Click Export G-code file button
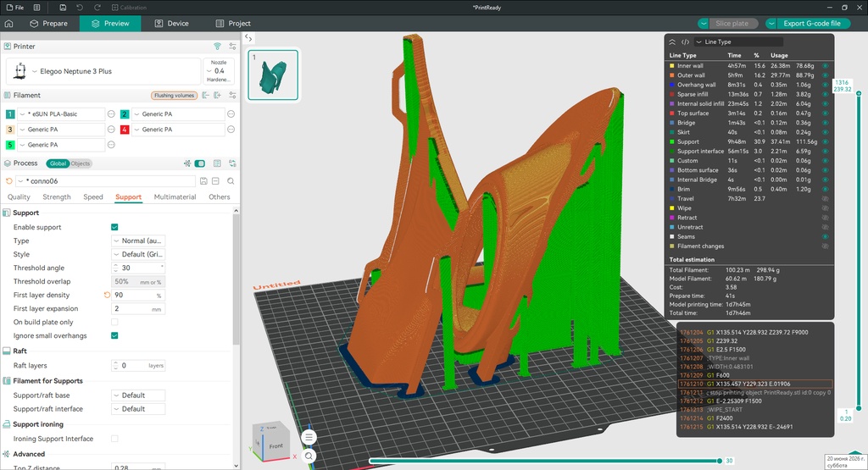 coord(811,23)
